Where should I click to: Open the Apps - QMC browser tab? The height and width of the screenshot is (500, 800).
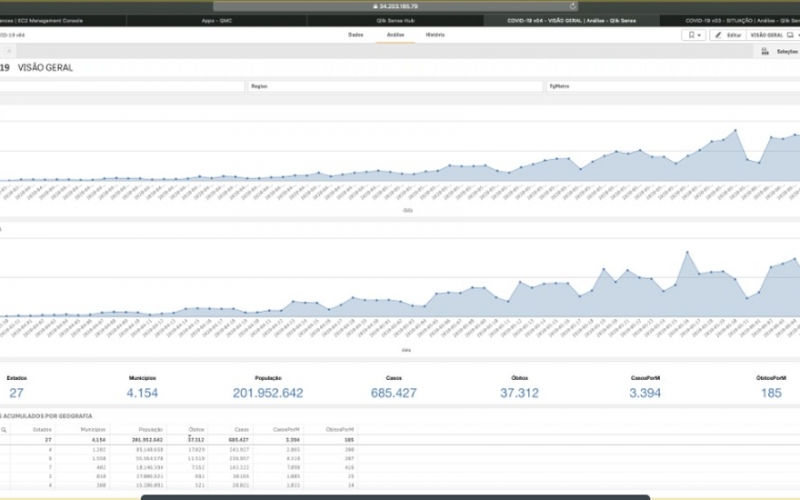click(x=219, y=20)
